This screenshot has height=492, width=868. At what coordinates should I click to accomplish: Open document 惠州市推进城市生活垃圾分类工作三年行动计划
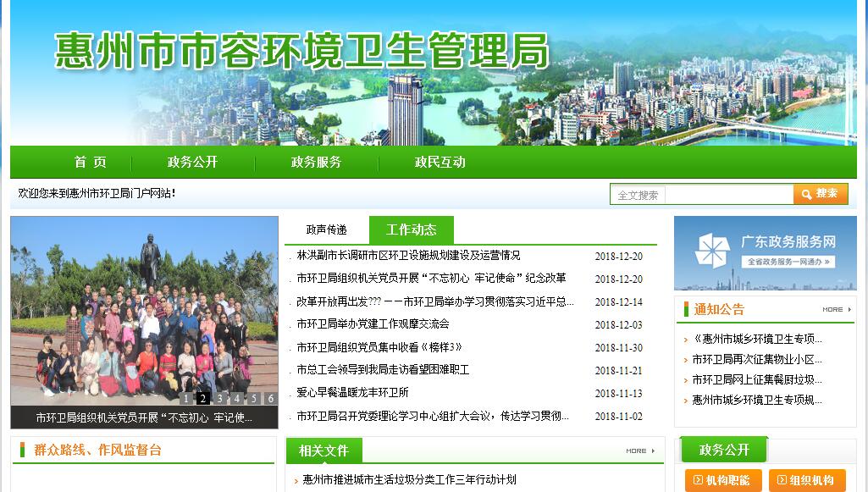click(x=409, y=480)
